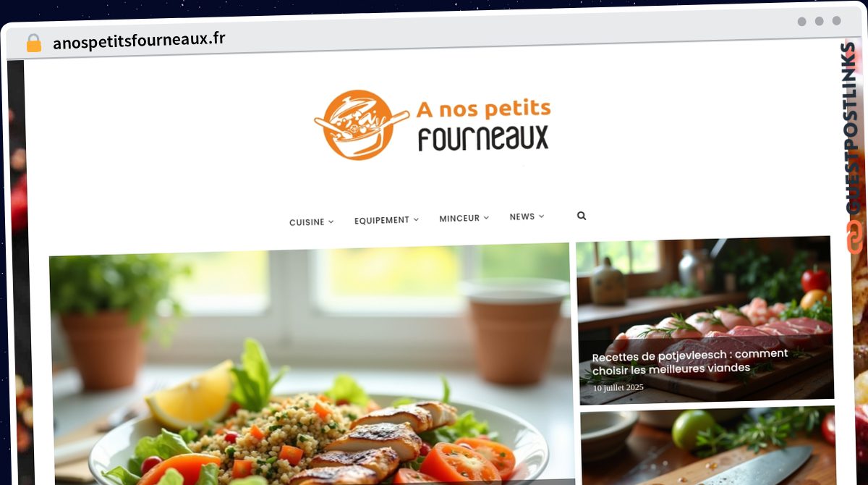This screenshot has width=868, height=485.
Task: Expand the Minceur dropdown chevron
Action: coord(486,217)
